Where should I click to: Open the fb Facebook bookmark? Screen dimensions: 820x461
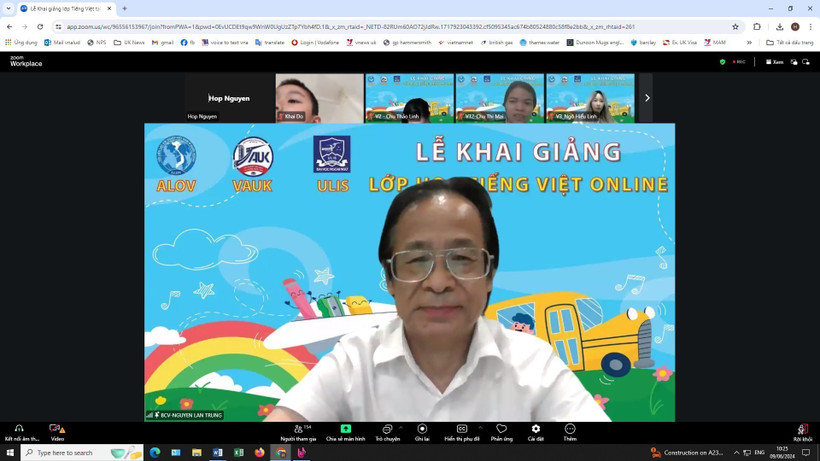click(188, 42)
